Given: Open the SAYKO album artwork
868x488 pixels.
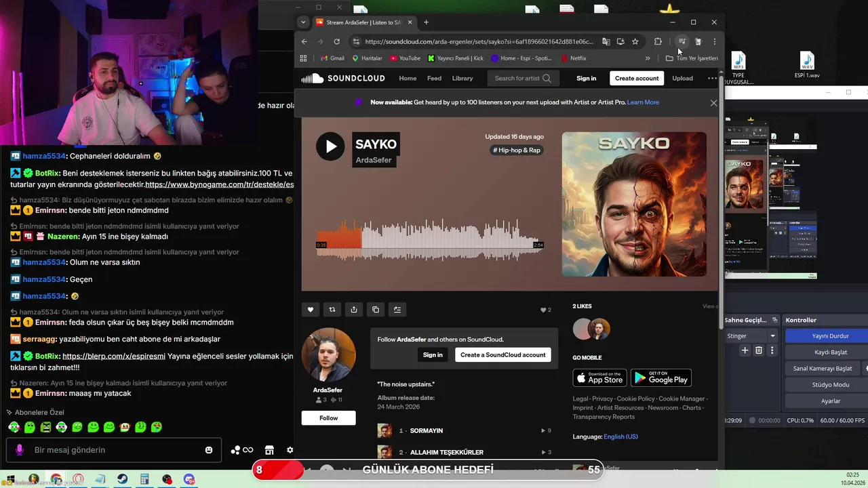Looking at the screenshot, I should (634, 204).
